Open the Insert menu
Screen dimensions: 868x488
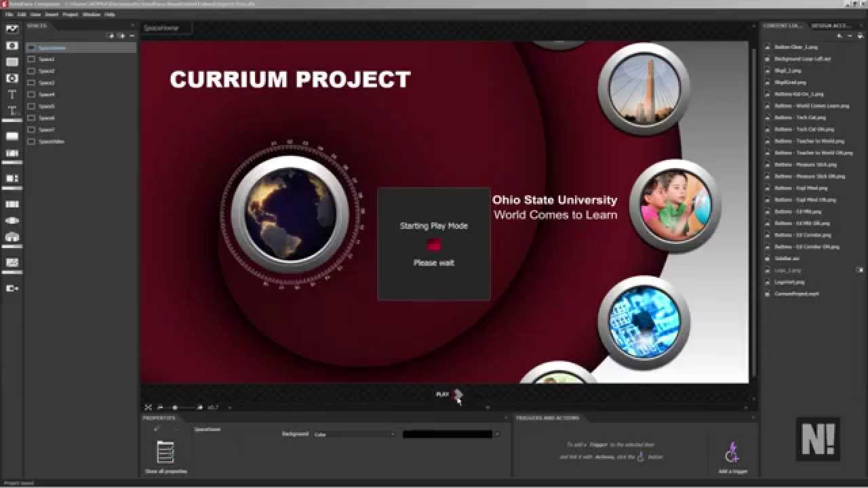[52, 14]
